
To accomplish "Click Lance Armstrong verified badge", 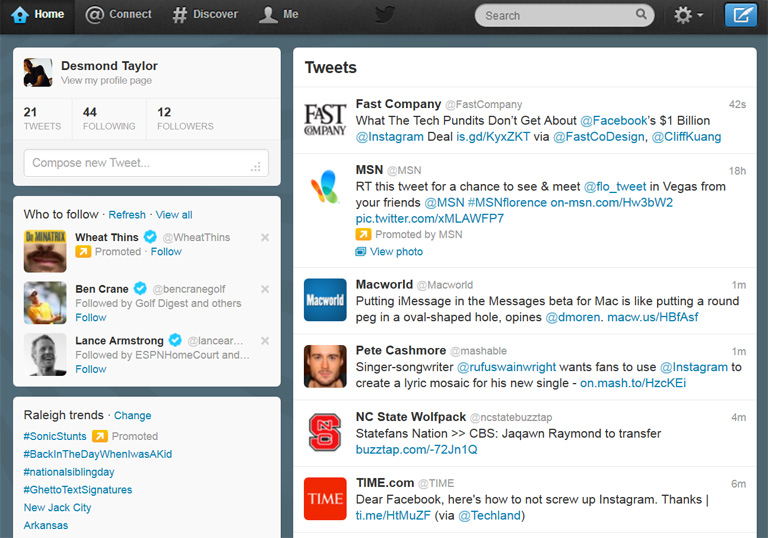I will click(175, 340).
